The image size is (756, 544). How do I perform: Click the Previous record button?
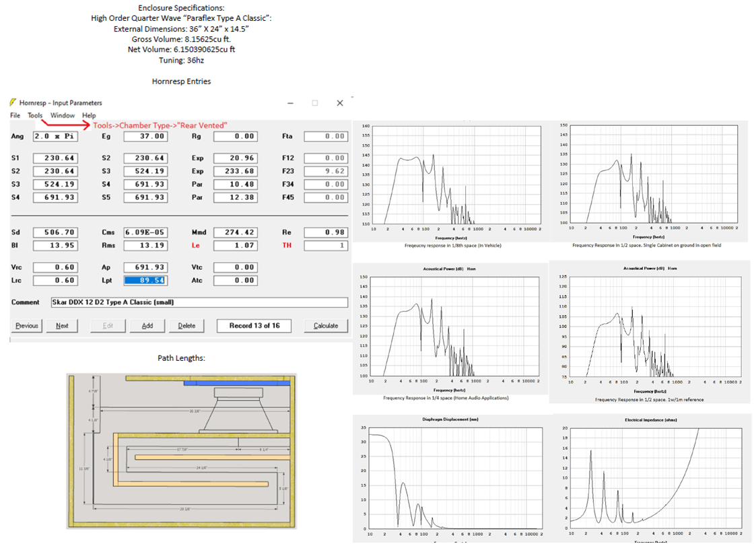pyautogui.click(x=26, y=326)
